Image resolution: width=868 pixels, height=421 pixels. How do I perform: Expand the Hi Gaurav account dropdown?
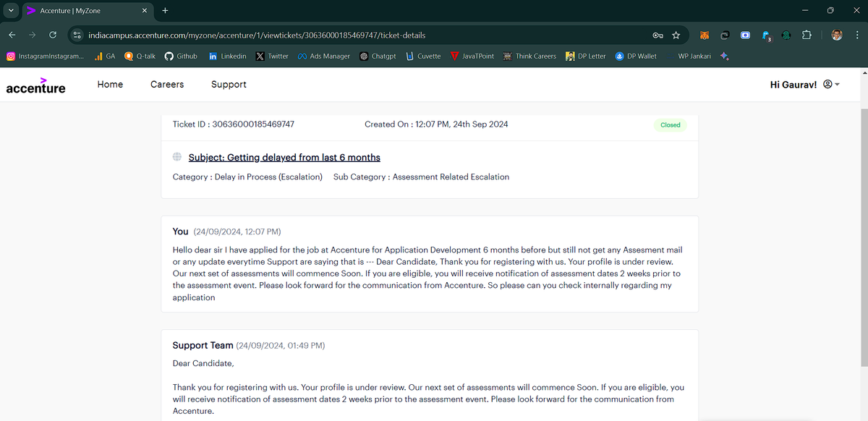pos(805,85)
